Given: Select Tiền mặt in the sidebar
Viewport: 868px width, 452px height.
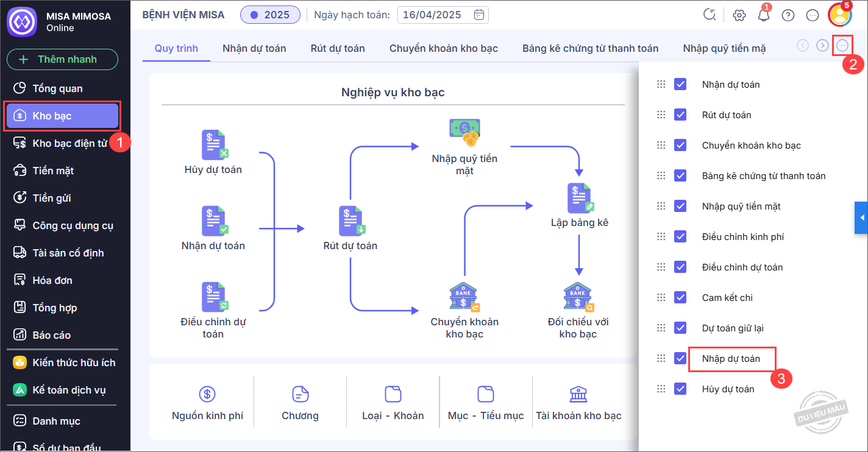Looking at the screenshot, I should pyautogui.click(x=53, y=171).
